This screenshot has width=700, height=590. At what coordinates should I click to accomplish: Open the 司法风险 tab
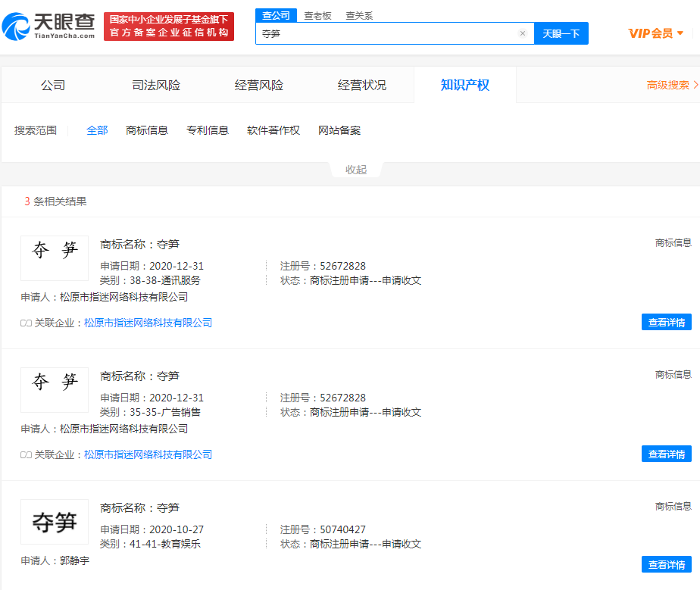tap(156, 85)
